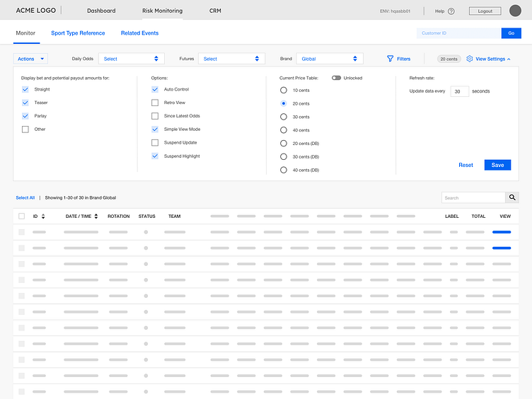
Task: Uncheck the Teaser checkbox
Action: (25, 103)
